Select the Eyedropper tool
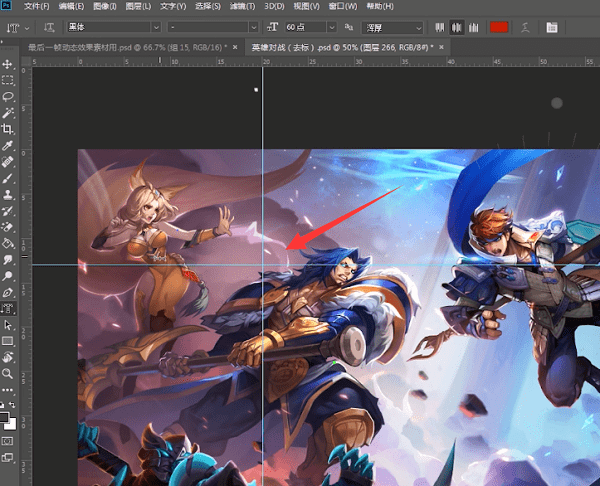600x486 pixels. pyautogui.click(x=8, y=145)
